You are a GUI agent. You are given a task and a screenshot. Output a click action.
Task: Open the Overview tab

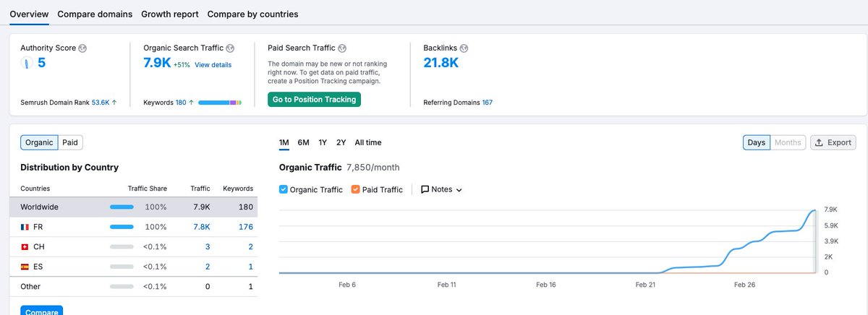tap(29, 14)
